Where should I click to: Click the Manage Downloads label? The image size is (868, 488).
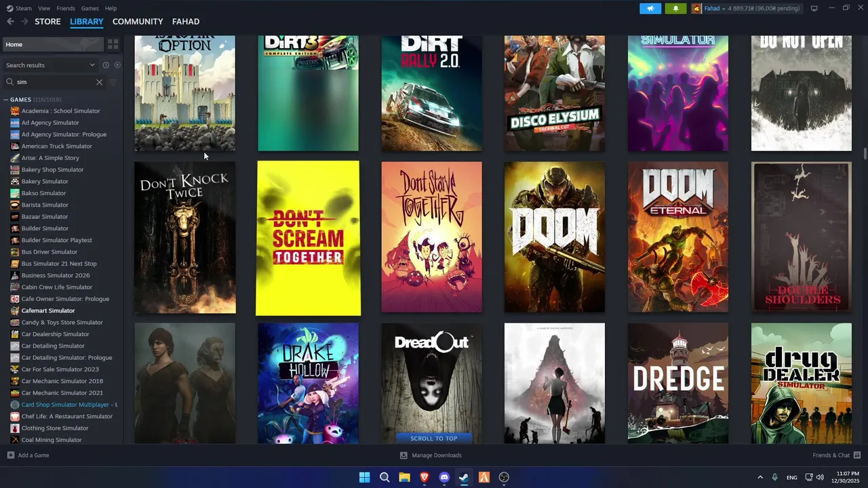[x=437, y=455]
